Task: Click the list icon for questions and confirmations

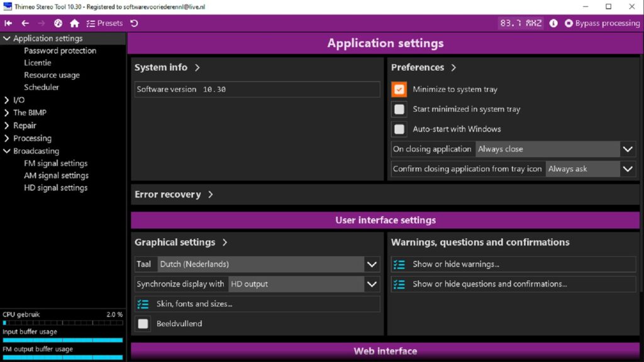Action: click(399, 284)
